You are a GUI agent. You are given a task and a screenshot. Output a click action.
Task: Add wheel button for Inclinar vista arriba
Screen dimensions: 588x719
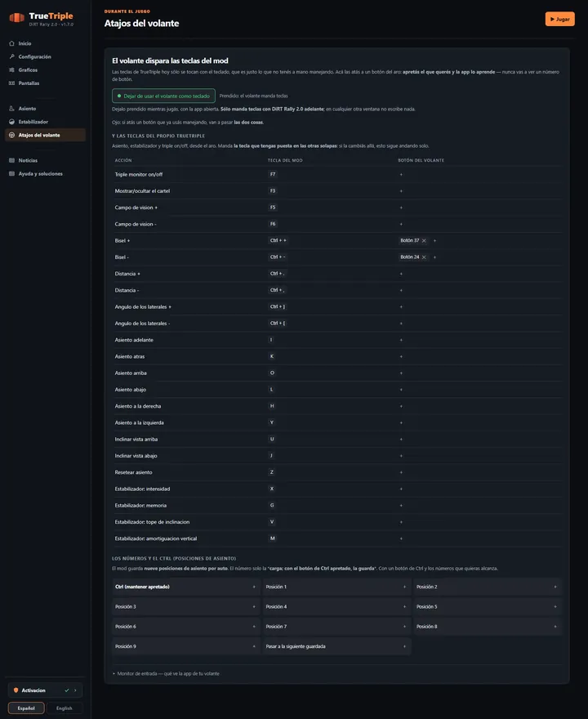401,440
